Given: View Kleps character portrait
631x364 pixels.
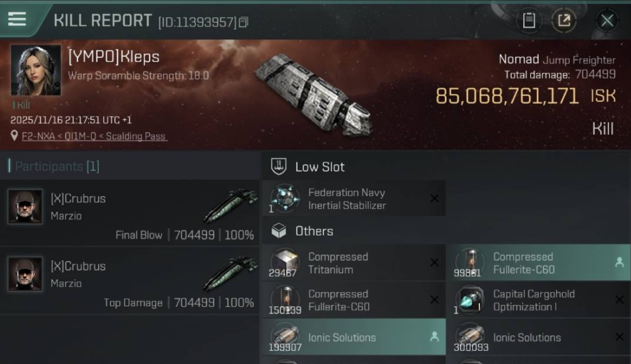Looking at the screenshot, I should [x=36, y=70].
